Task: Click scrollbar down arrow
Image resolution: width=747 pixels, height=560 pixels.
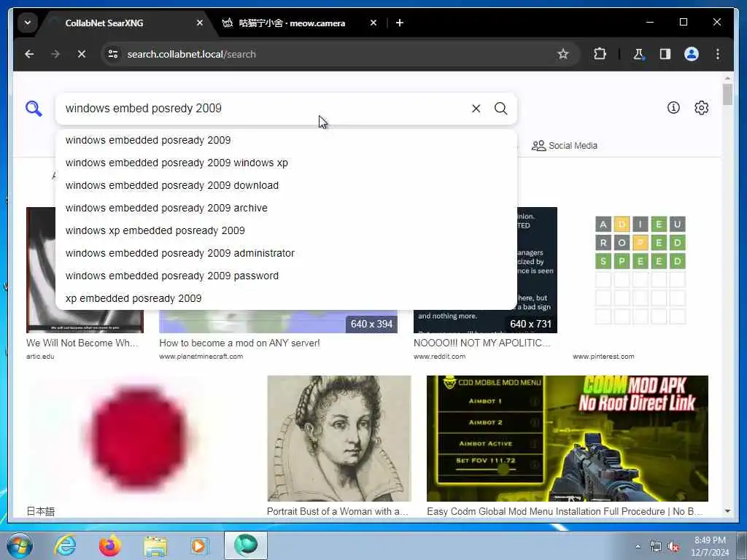Action: point(727,511)
